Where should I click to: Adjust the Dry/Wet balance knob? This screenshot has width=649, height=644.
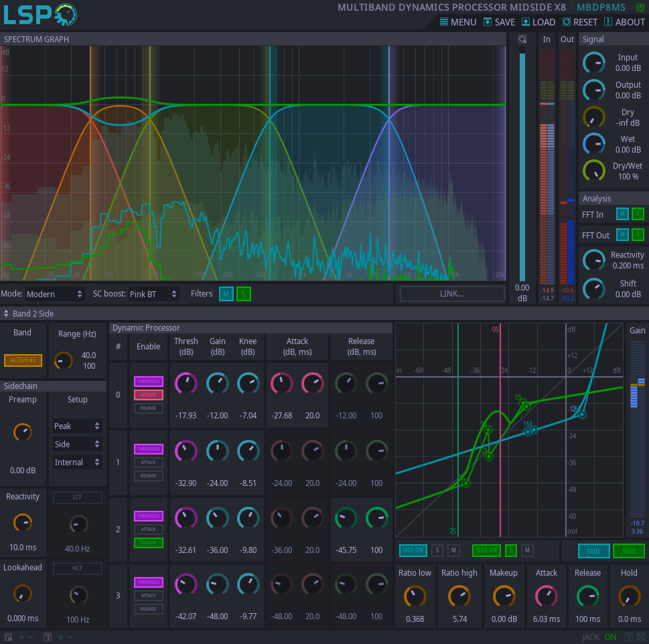point(594,171)
